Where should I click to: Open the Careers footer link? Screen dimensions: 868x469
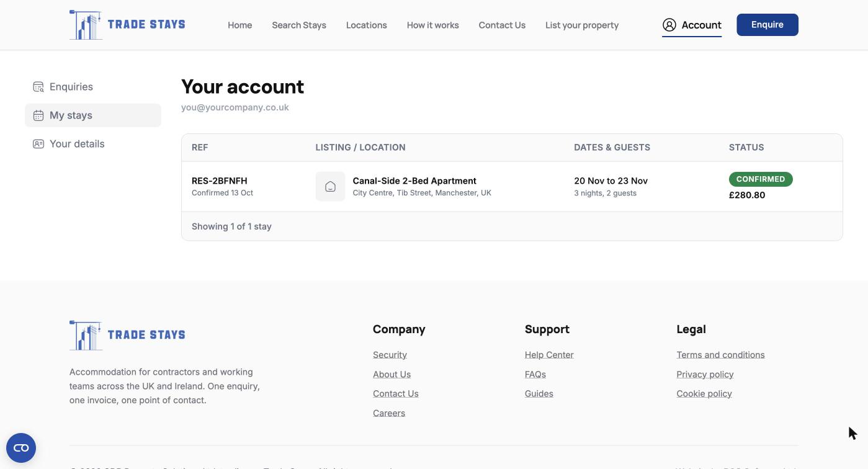[x=389, y=413]
